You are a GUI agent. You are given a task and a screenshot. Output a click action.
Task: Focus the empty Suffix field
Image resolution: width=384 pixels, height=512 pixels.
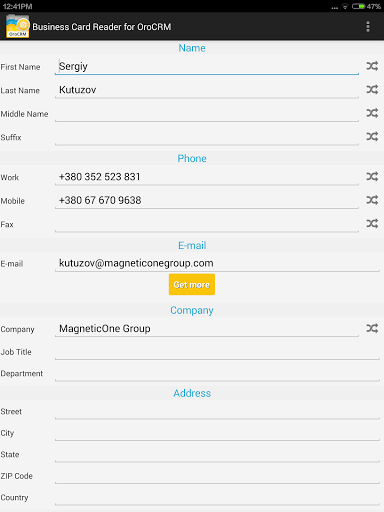click(x=207, y=137)
